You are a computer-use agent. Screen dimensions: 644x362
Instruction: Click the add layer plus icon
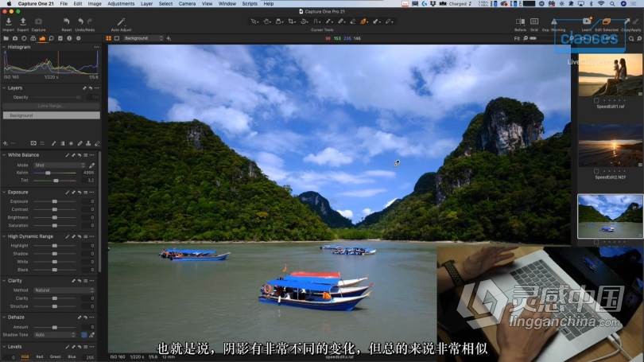(6, 143)
